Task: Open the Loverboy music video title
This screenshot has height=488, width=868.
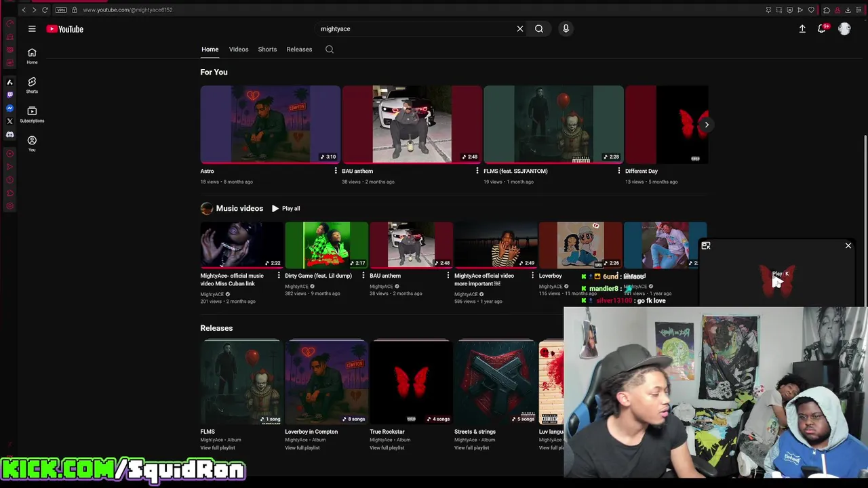Action: pos(551,276)
